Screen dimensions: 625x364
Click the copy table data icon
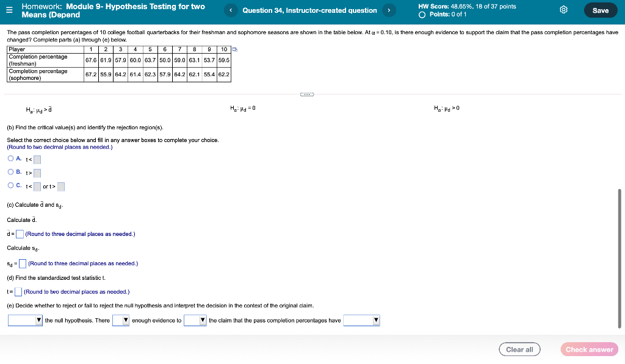pyautogui.click(x=235, y=49)
